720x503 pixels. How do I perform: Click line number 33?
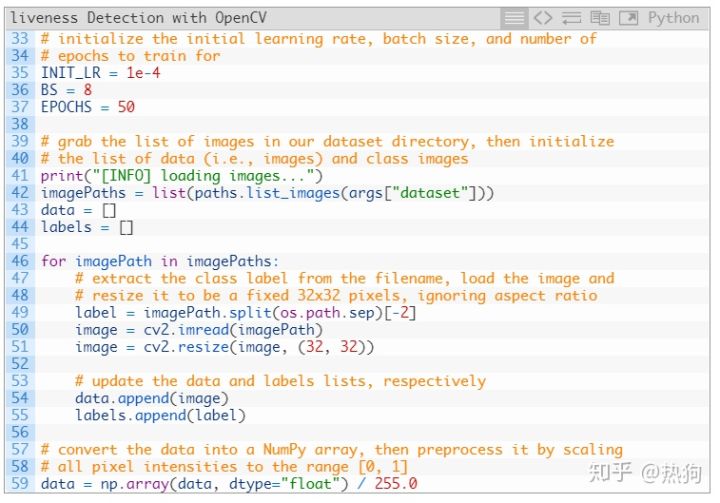coord(20,39)
